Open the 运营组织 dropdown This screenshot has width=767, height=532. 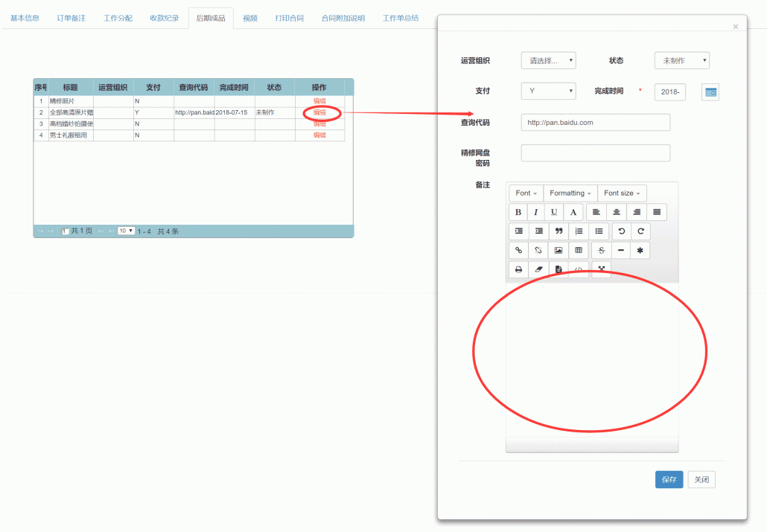548,61
